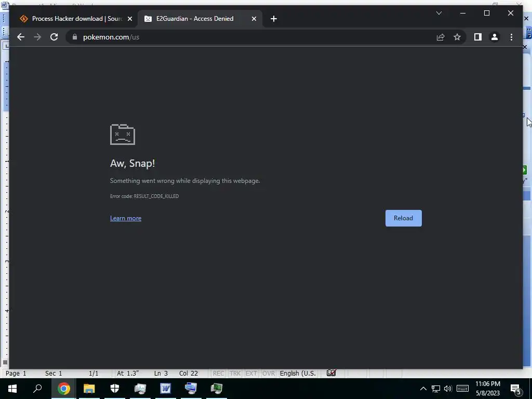Click the sad tab crash icon
Viewport: 532px width, 399px height.
click(123, 135)
